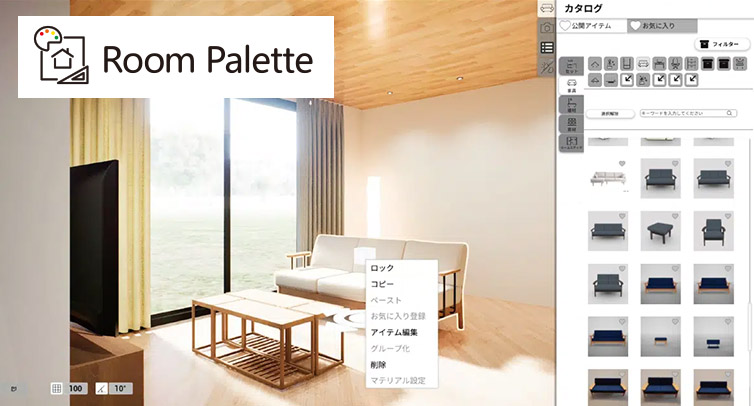Select ロック in the context menu
The image size is (754, 406).
coord(383,268)
